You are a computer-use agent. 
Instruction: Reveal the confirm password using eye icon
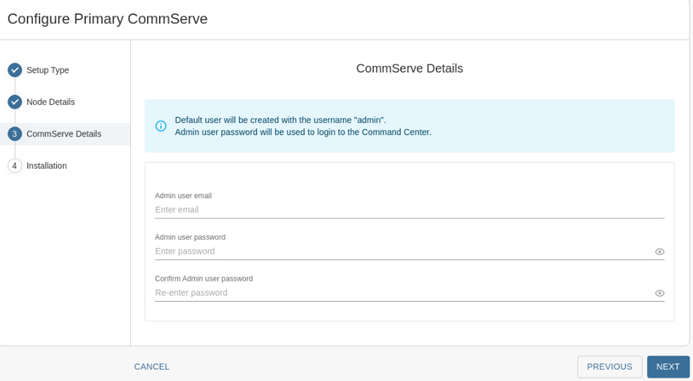pyautogui.click(x=659, y=293)
